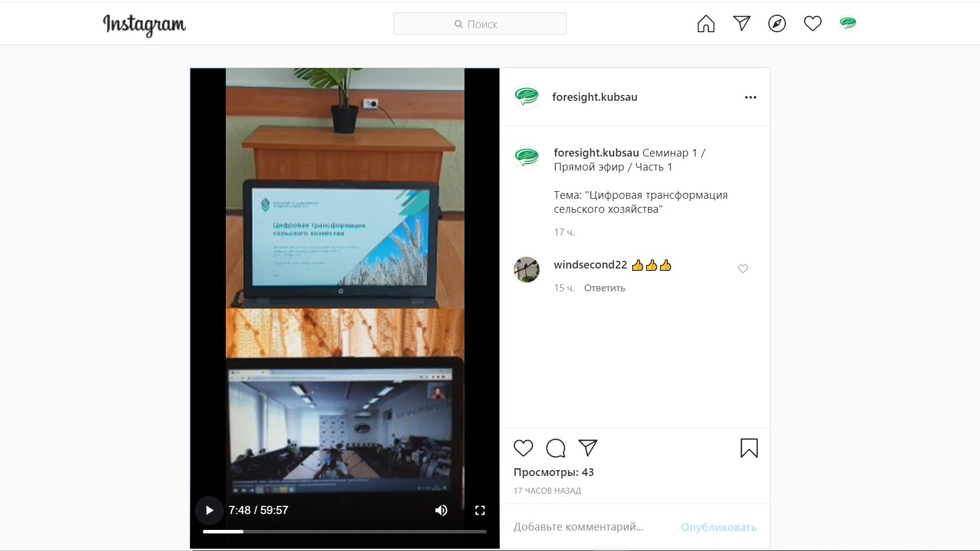
Task: Click the comment bubble icon
Action: [555, 448]
